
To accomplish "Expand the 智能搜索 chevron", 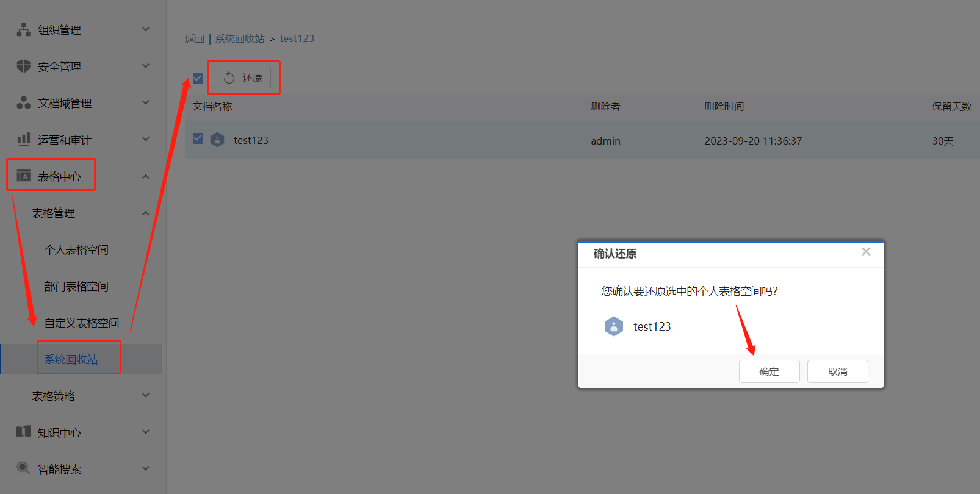I will 146,468.
